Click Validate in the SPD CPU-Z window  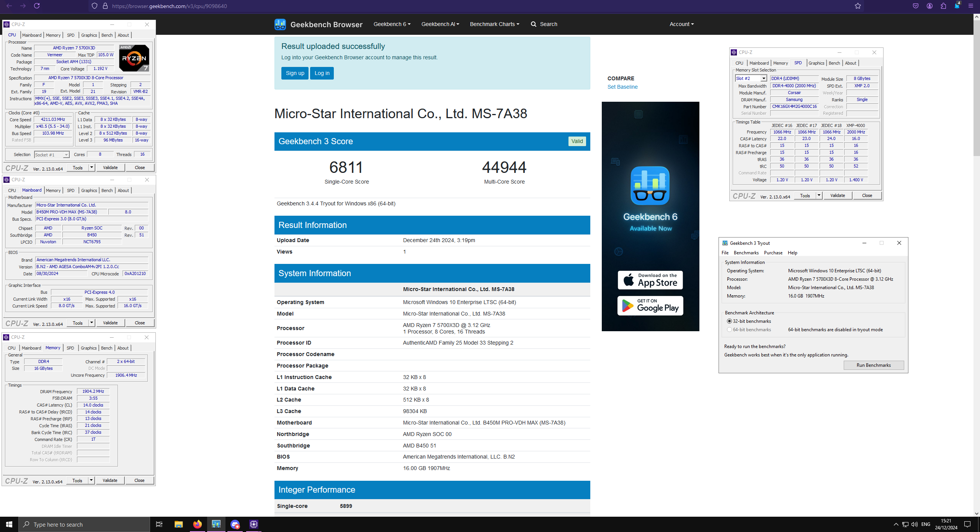click(838, 195)
